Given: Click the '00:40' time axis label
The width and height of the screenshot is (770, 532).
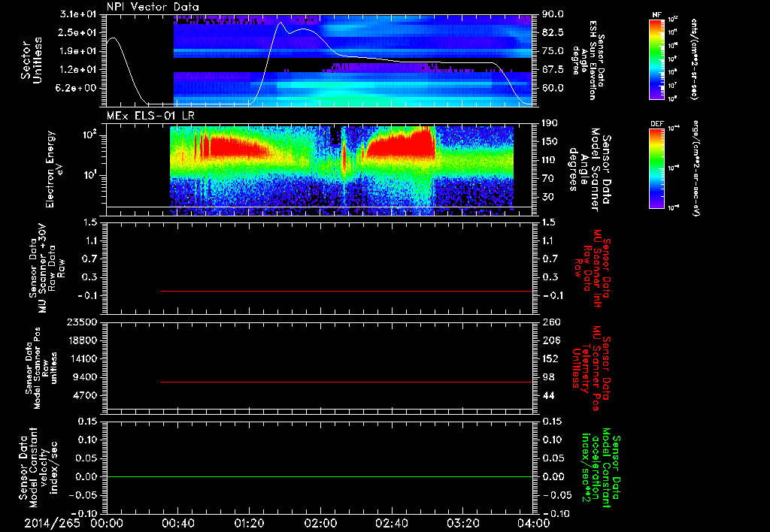Looking at the screenshot, I should 177,523.
